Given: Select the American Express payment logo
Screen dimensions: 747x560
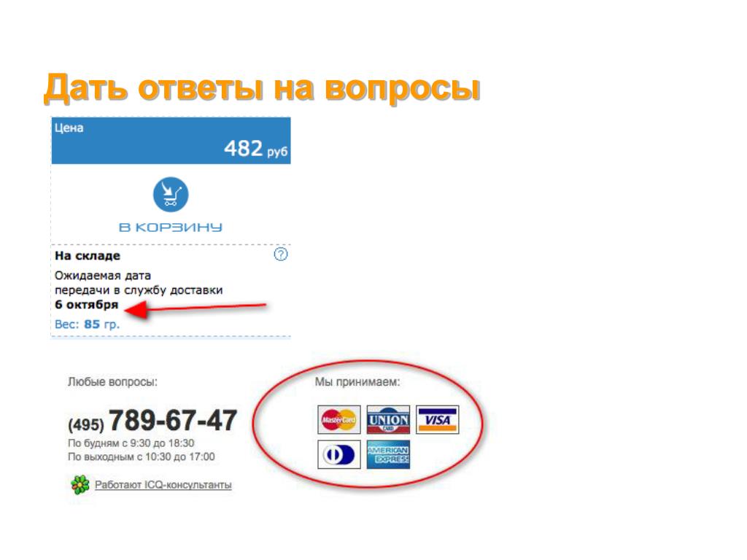Looking at the screenshot, I should [x=388, y=454].
